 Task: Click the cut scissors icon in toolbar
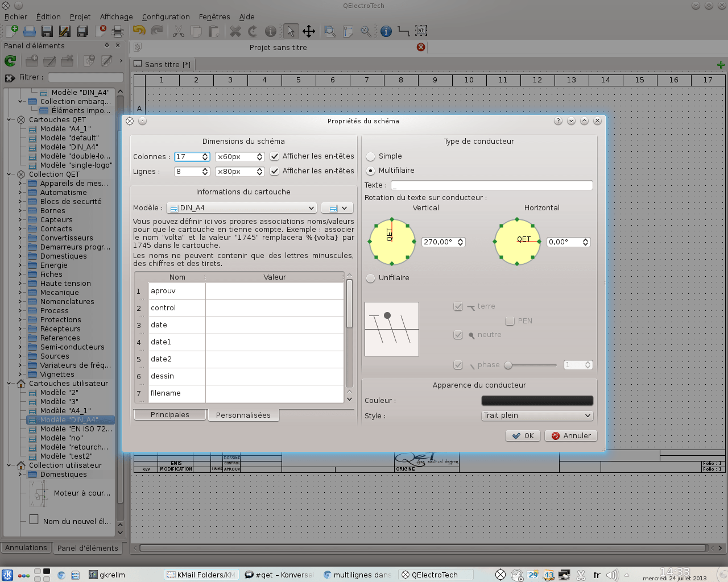[179, 31]
